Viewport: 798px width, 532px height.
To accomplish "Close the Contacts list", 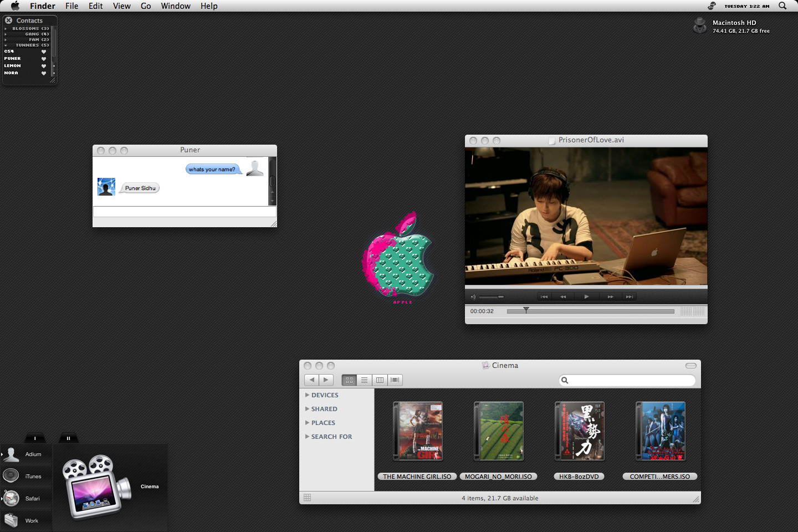I will click(x=9, y=20).
